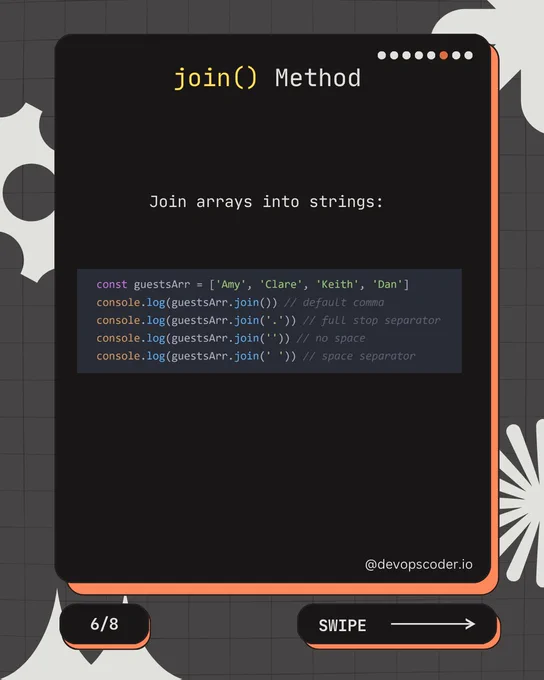Click the 'Clare' string in code
The width and height of the screenshot is (544, 680).
click(281, 284)
